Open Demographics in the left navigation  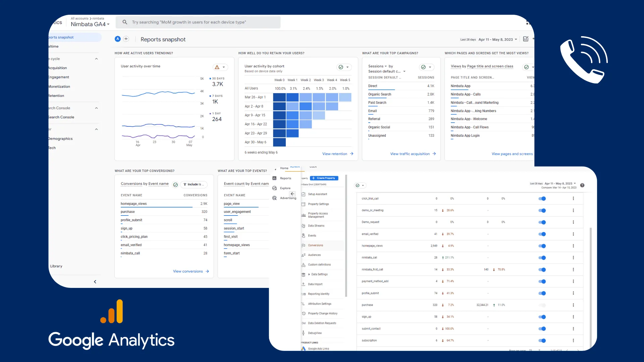click(x=60, y=139)
